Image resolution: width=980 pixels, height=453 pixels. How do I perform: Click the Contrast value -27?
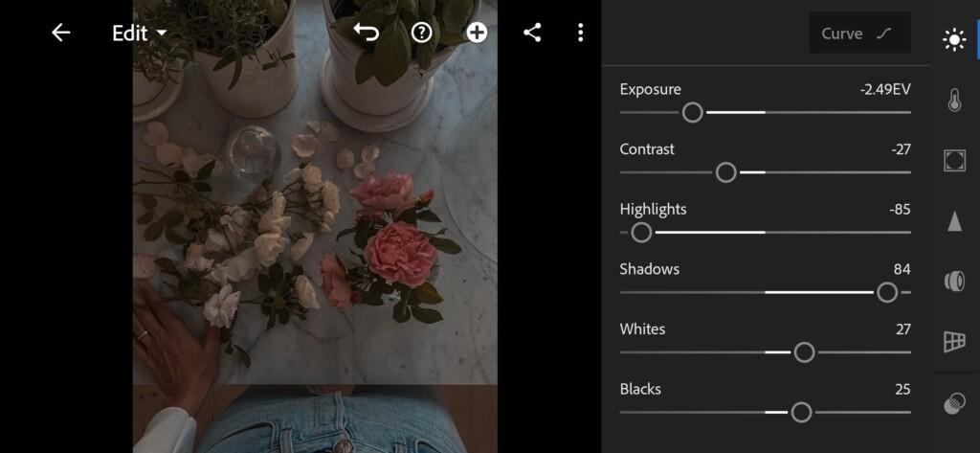pyautogui.click(x=902, y=149)
